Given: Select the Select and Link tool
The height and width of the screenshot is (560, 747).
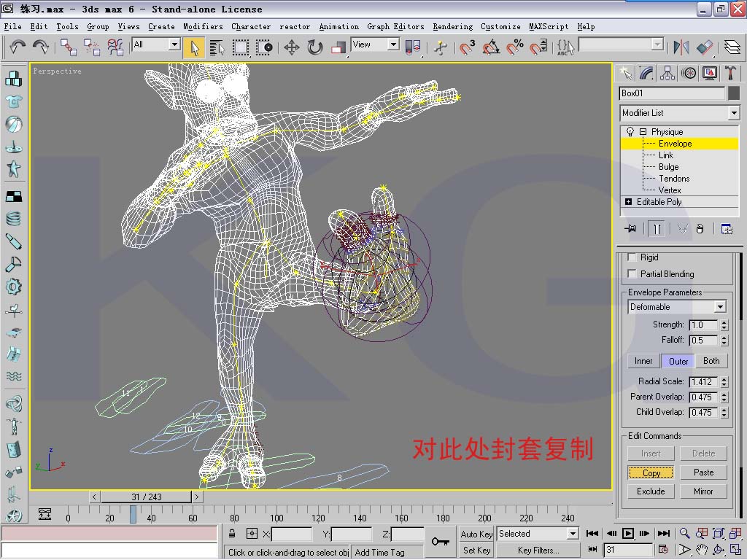Looking at the screenshot, I should coord(68,47).
